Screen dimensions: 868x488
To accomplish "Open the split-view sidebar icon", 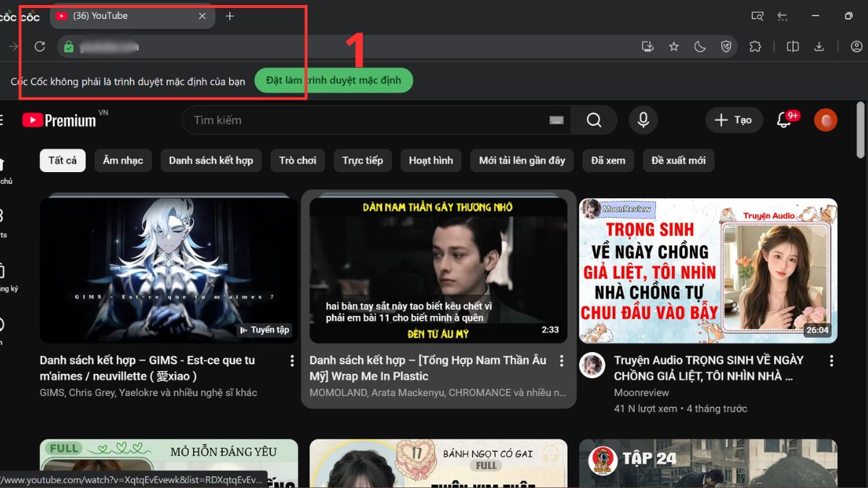I will pyautogui.click(x=793, y=47).
